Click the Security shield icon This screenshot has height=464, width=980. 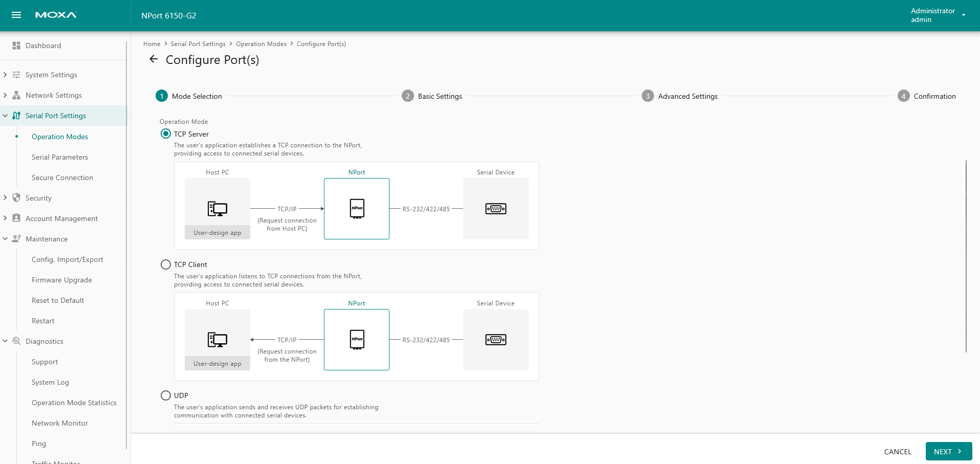pos(16,198)
